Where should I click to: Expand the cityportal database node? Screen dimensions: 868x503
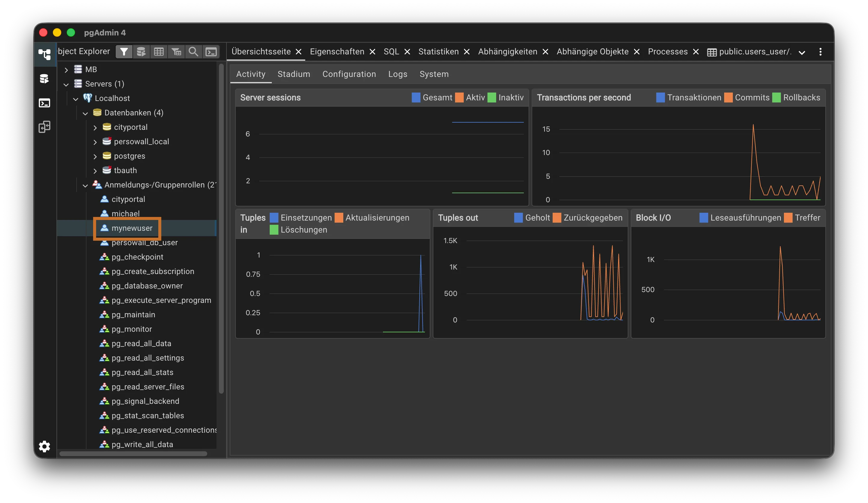(x=96, y=127)
